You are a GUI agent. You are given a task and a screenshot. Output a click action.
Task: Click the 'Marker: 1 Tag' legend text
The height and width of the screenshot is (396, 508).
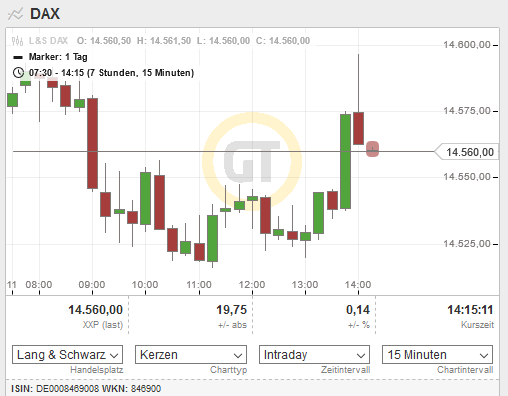click(58, 57)
